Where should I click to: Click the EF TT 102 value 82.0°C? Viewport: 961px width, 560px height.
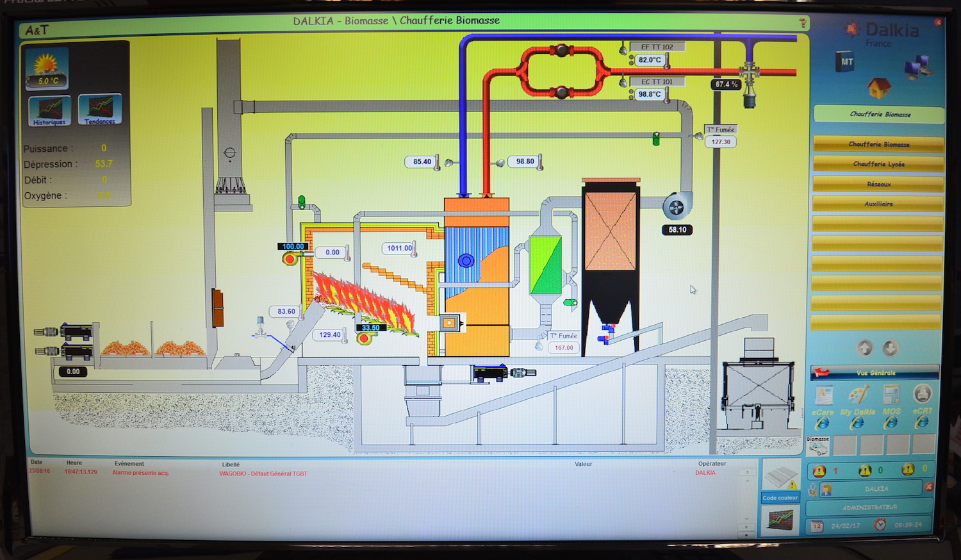650,60
